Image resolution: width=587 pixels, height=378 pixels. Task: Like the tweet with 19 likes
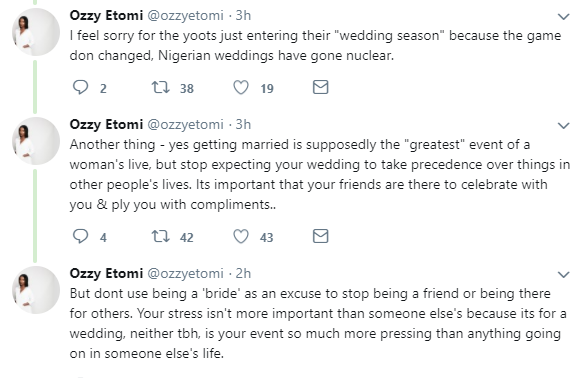point(241,88)
